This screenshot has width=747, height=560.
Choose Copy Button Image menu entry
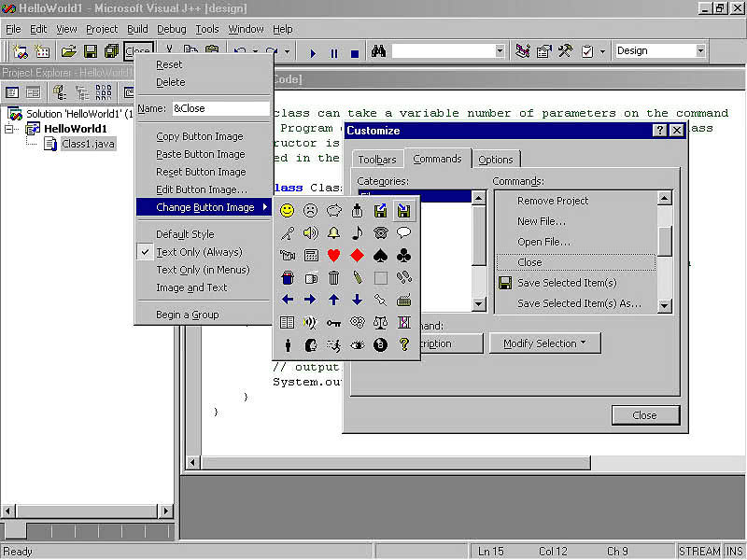point(204,136)
